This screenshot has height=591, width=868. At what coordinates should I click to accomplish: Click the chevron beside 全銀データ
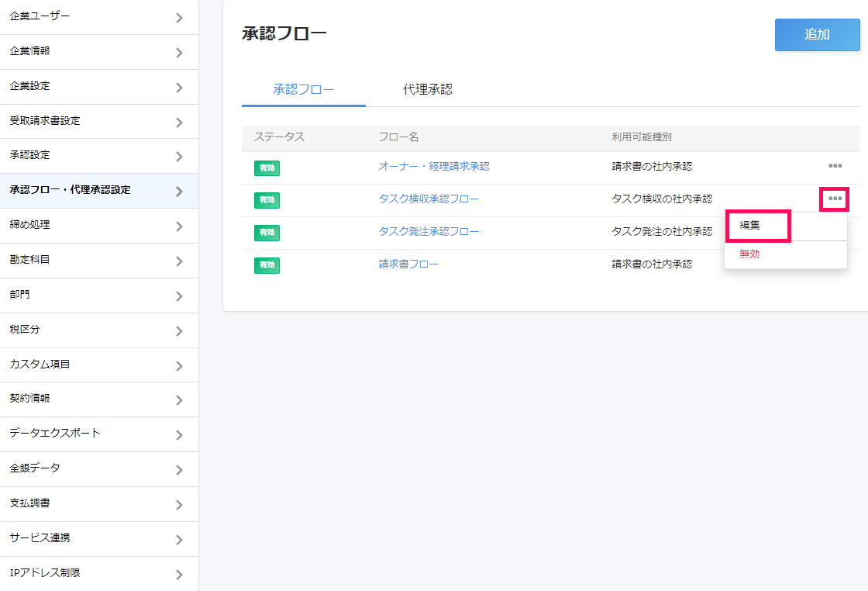179,470
